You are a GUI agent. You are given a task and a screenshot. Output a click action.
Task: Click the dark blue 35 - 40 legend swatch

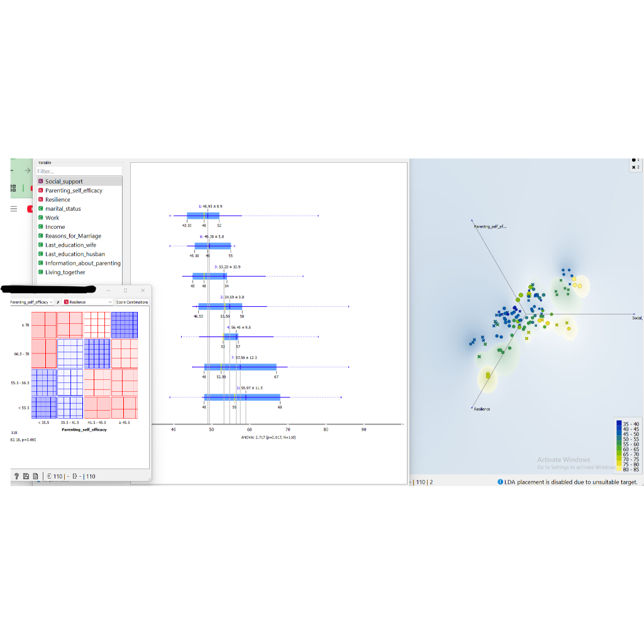619,423
